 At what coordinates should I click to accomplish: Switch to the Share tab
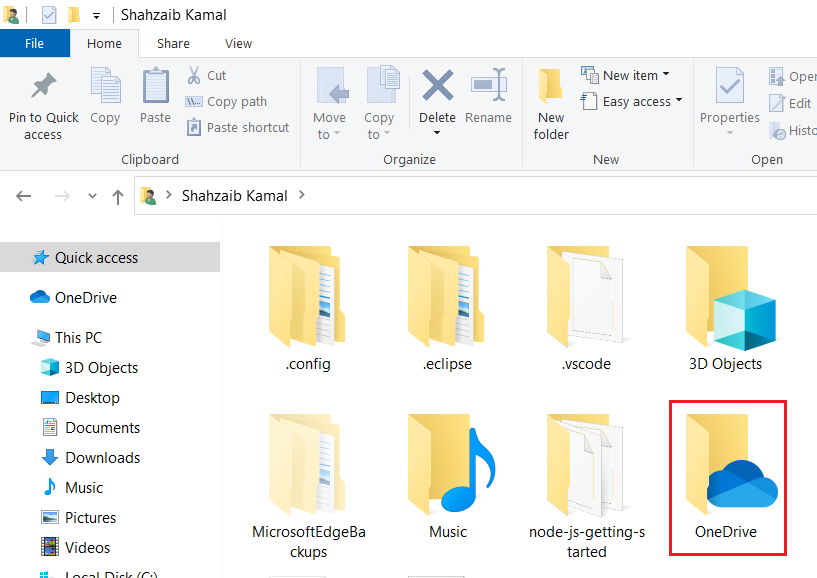pos(173,43)
